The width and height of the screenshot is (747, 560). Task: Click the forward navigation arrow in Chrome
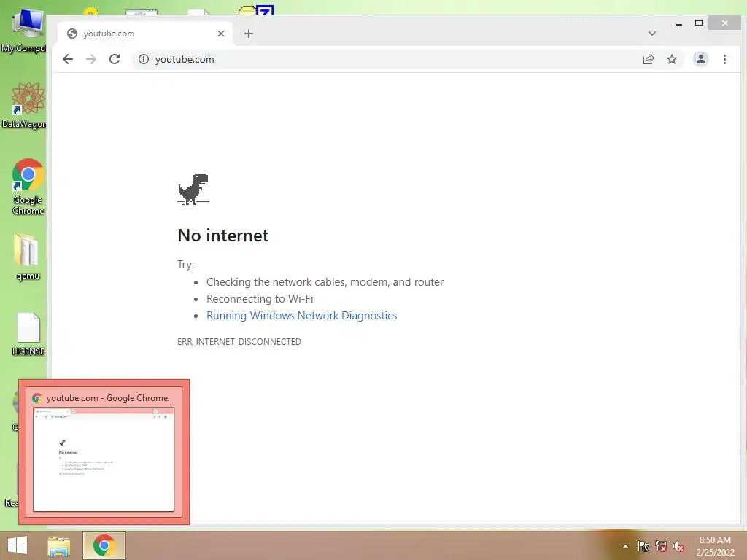coord(91,59)
